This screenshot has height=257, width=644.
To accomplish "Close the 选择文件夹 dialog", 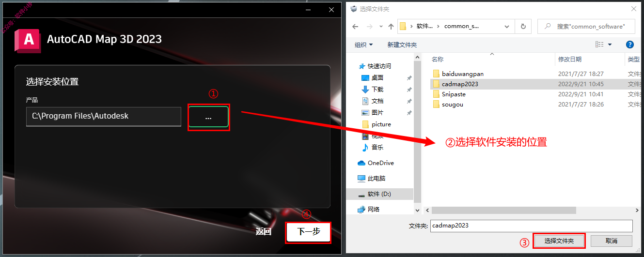I will click(x=633, y=9).
